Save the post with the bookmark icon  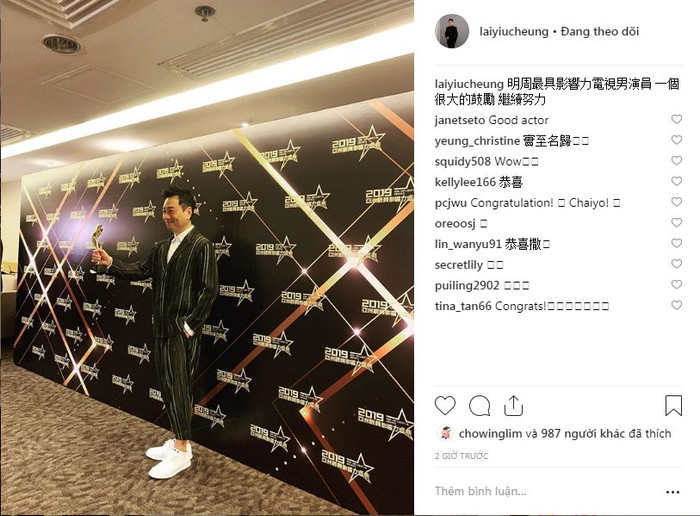coord(673,405)
